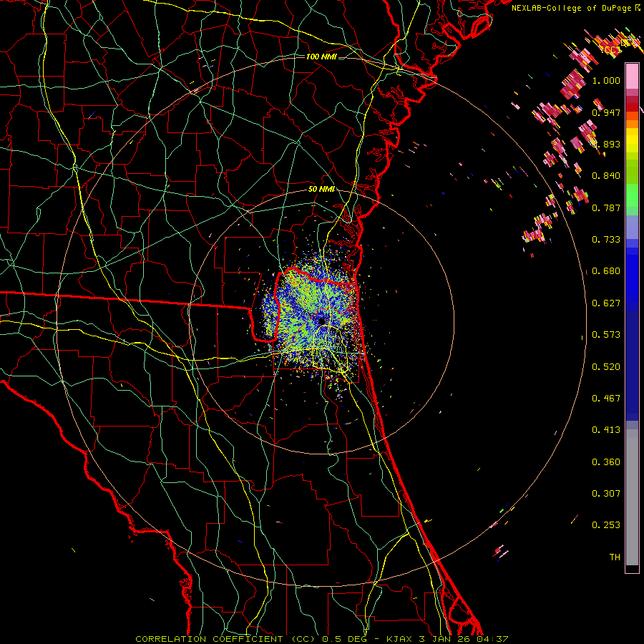The height and width of the screenshot is (644, 644).
Task: Click the gray lower segment of color bar
Action: click(x=632, y=497)
